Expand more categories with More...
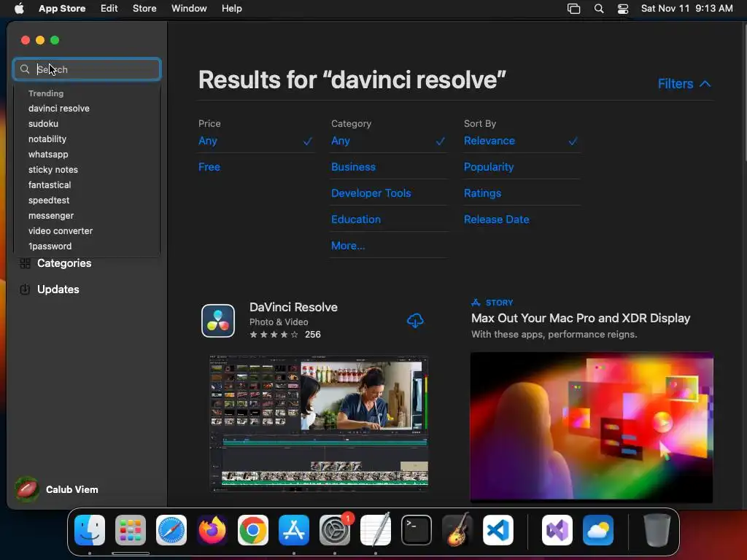 click(x=348, y=246)
